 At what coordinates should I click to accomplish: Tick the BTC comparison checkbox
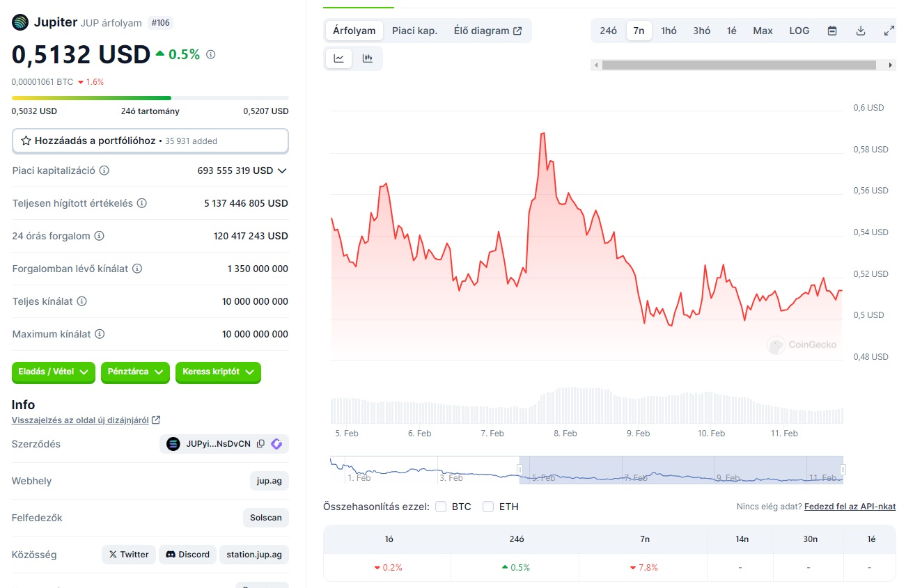click(x=441, y=507)
